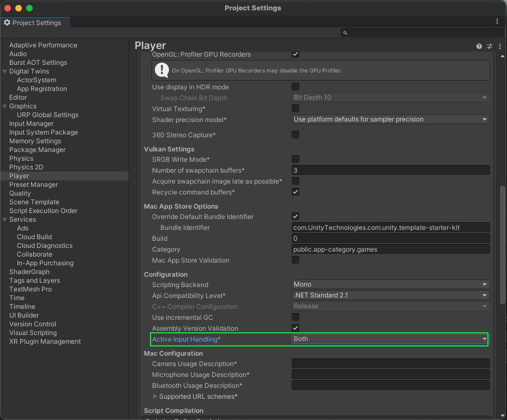This screenshot has width=507, height=420.
Task: Select Quality in the settings sidebar
Action: pyautogui.click(x=20, y=193)
